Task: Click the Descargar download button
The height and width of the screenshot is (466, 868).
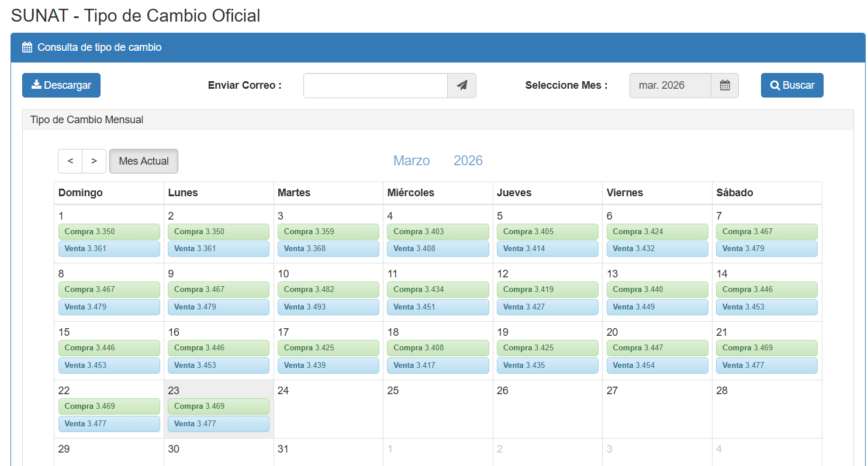Action: (x=61, y=85)
